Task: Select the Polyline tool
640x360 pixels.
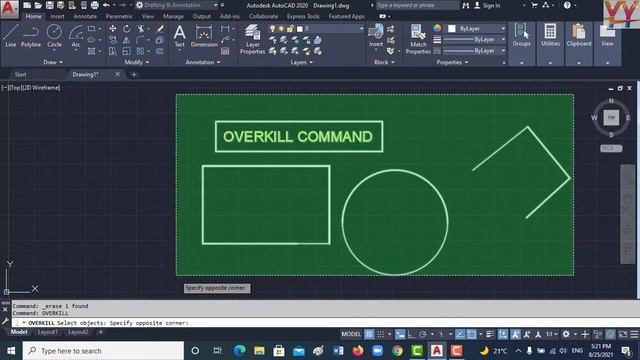Action: [x=31, y=36]
